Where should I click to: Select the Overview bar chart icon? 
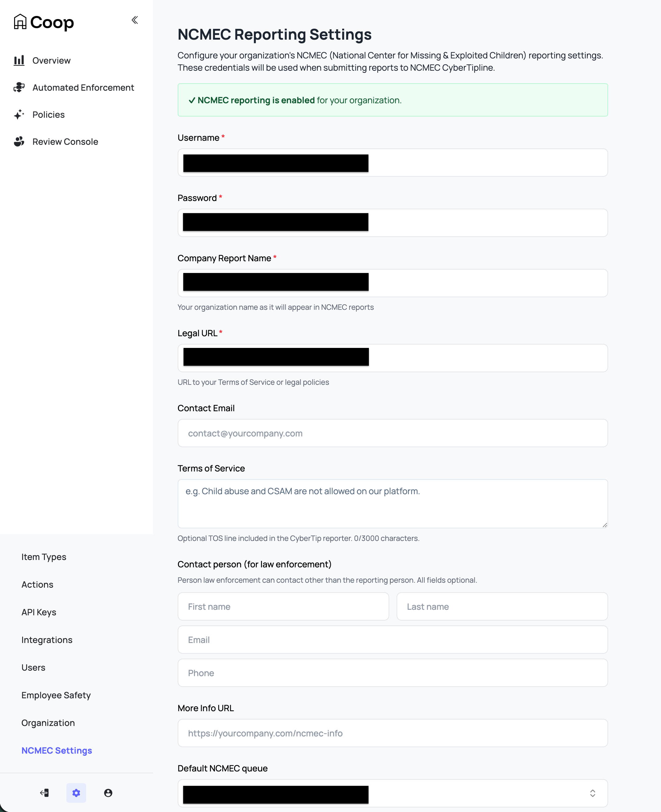point(19,60)
